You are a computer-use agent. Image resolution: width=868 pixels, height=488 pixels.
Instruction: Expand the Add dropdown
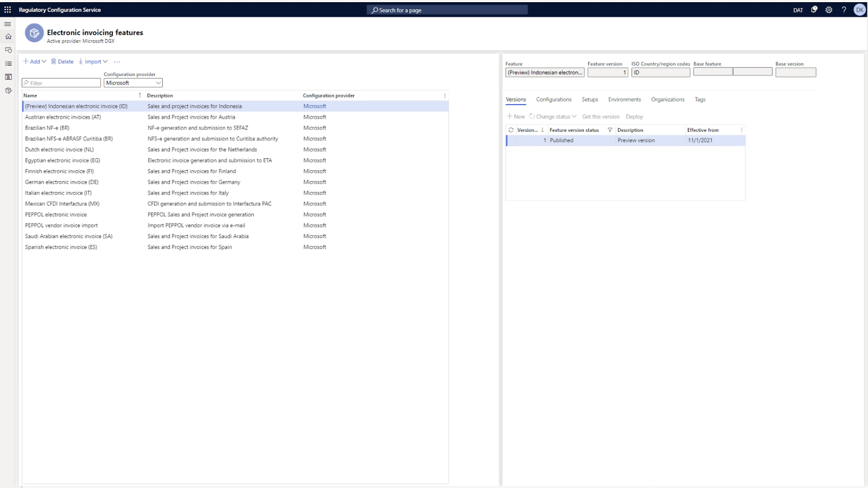35,62
